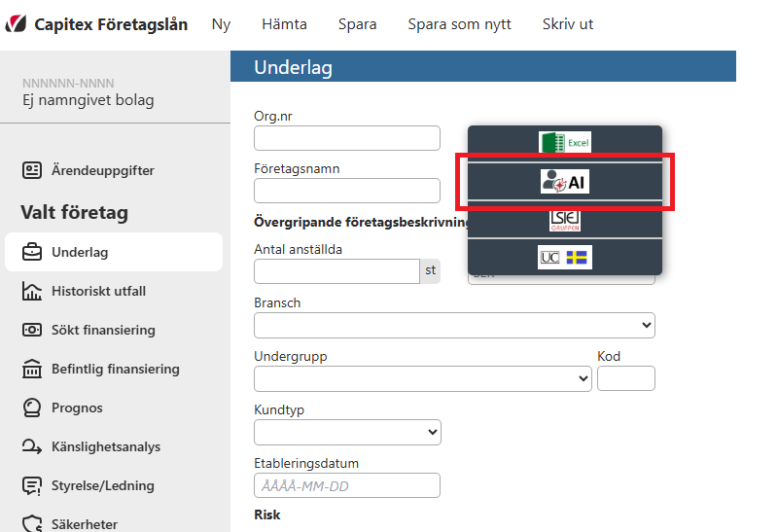Click the Org.nr input field
This screenshot has height=532, width=778.
(x=347, y=138)
